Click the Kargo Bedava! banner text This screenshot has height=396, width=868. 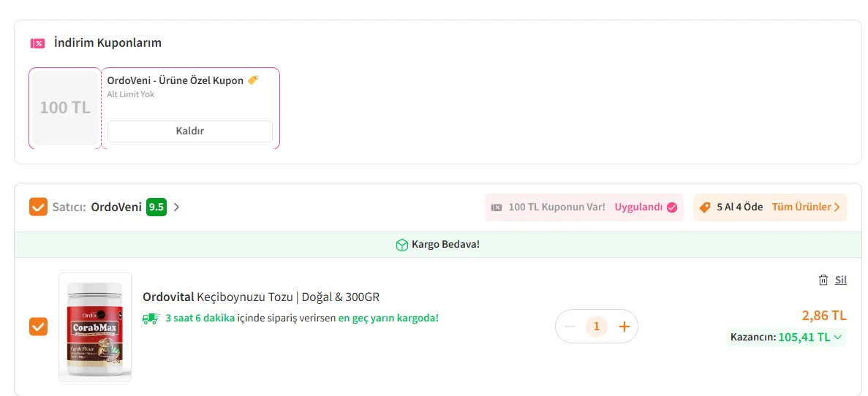click(445, 245)
